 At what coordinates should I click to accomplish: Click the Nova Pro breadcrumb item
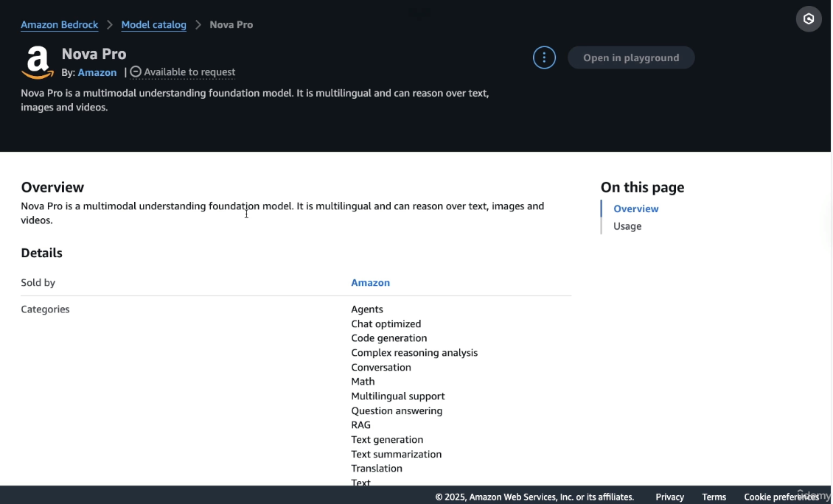click(x=231, y=24)
